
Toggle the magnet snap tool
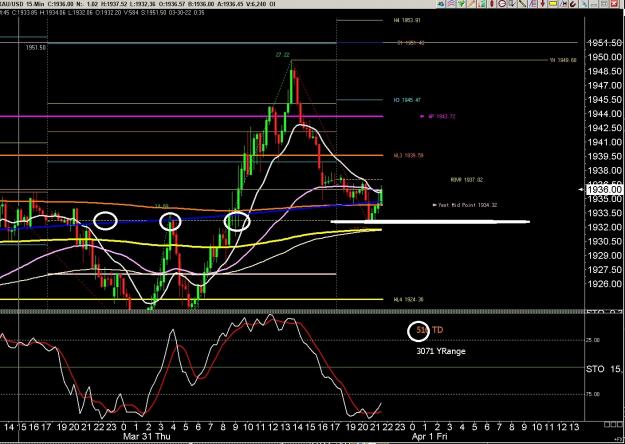[573, 4]
